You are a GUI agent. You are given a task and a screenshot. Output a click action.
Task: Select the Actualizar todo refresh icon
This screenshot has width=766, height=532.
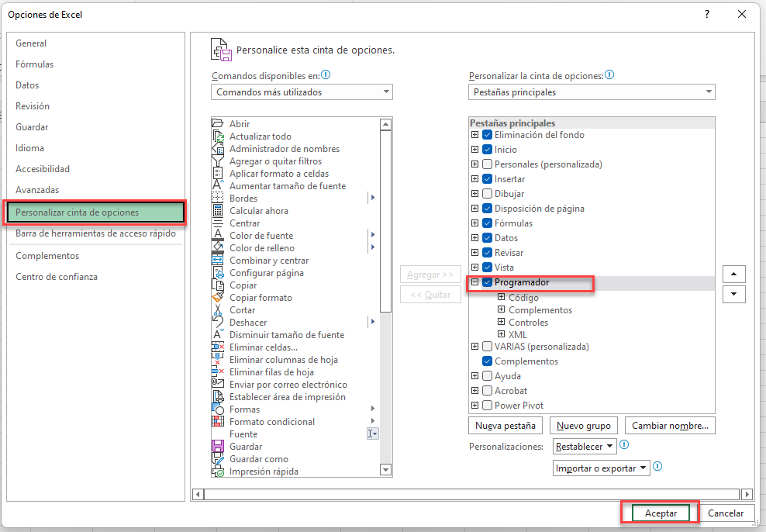[217, 136]
